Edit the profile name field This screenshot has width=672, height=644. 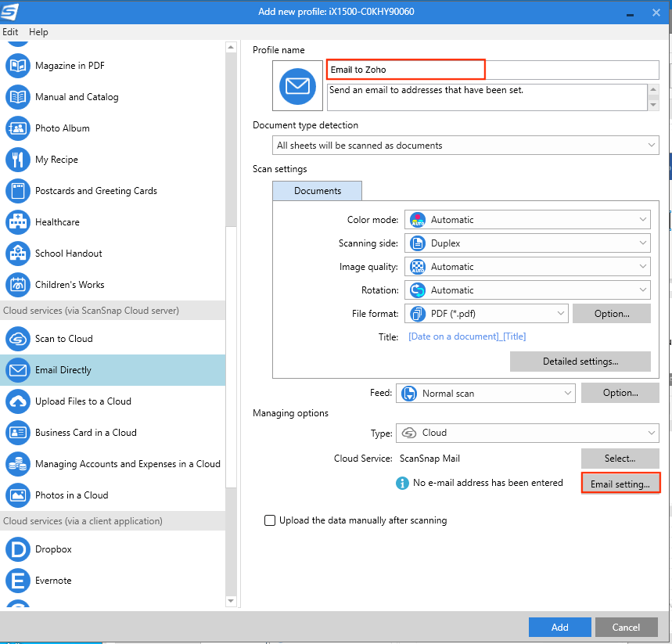(405, 70)
